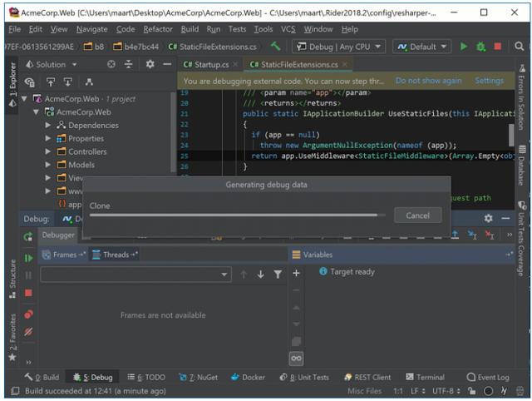Rerun the debug session icon

pyautogui.click(x=28, y=236)
